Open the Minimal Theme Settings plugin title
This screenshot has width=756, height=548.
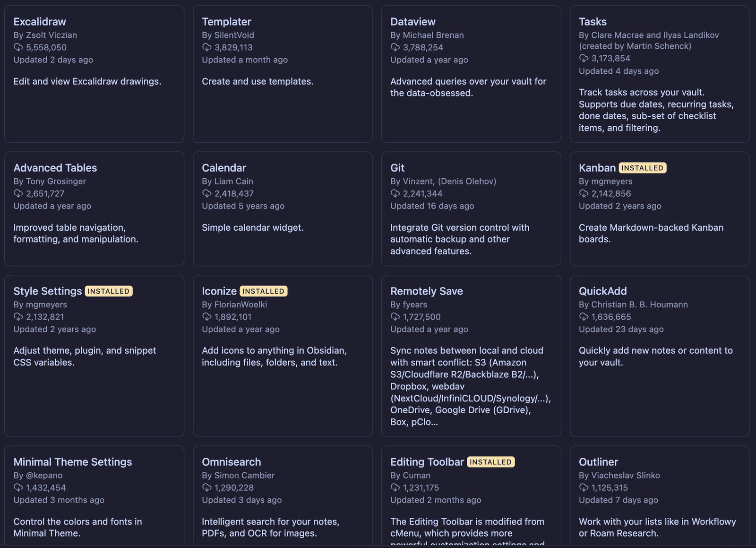[73, 462]
